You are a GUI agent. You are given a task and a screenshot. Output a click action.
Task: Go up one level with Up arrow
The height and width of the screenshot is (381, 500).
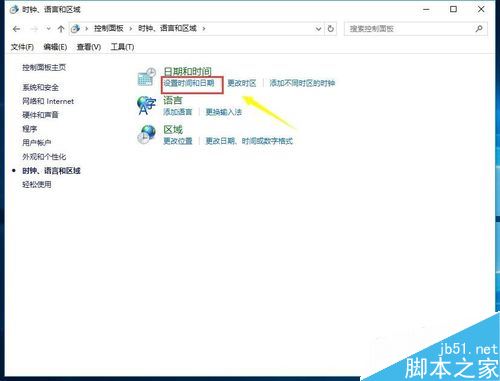pos(61,29)
